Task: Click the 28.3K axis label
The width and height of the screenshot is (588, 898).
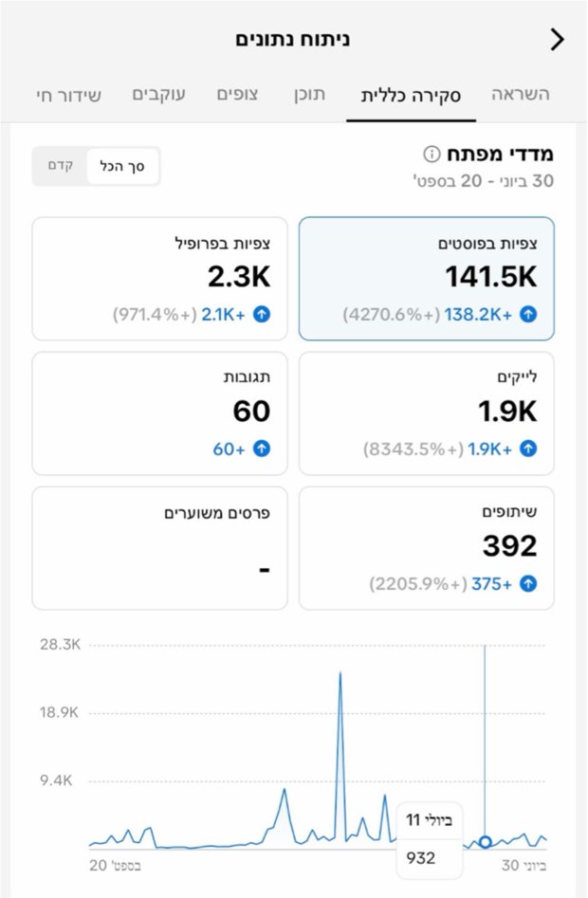Action: [60, 645]
